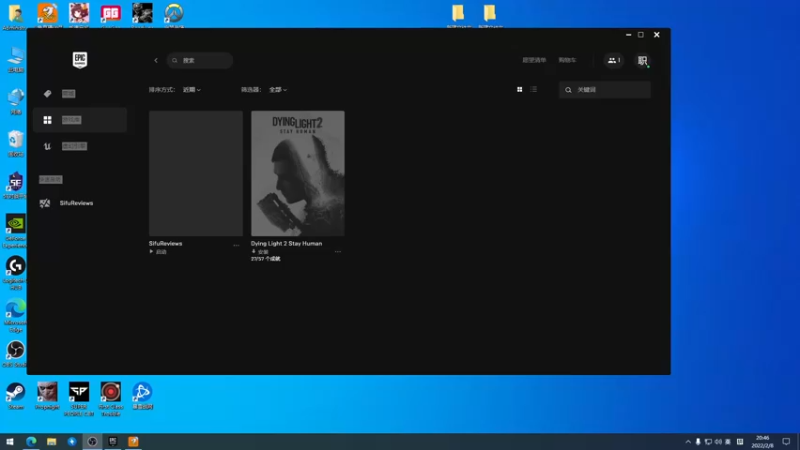Click the SifuReviews launch button
This screenshot has height=450, width=800.
pos(158,252)
